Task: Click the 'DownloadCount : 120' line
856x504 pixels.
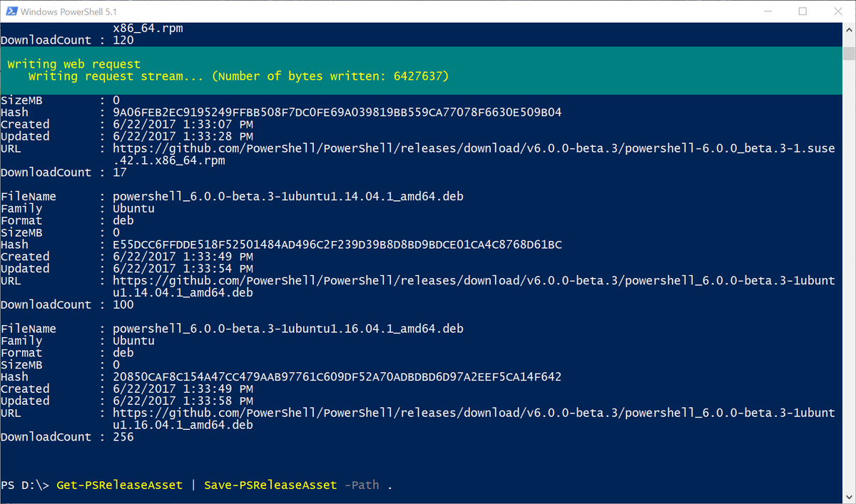Action: coord(67,41)
